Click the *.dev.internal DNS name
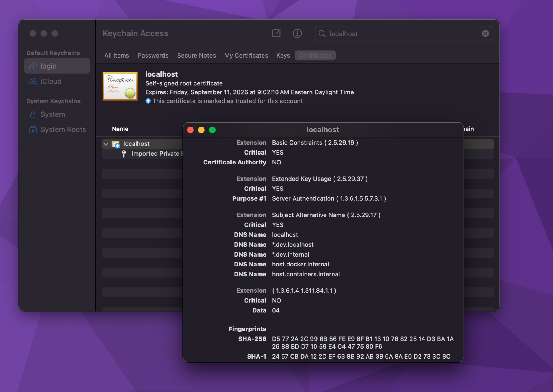The width and height of the screenshot is (553, 392). click(x=290, y=254)
